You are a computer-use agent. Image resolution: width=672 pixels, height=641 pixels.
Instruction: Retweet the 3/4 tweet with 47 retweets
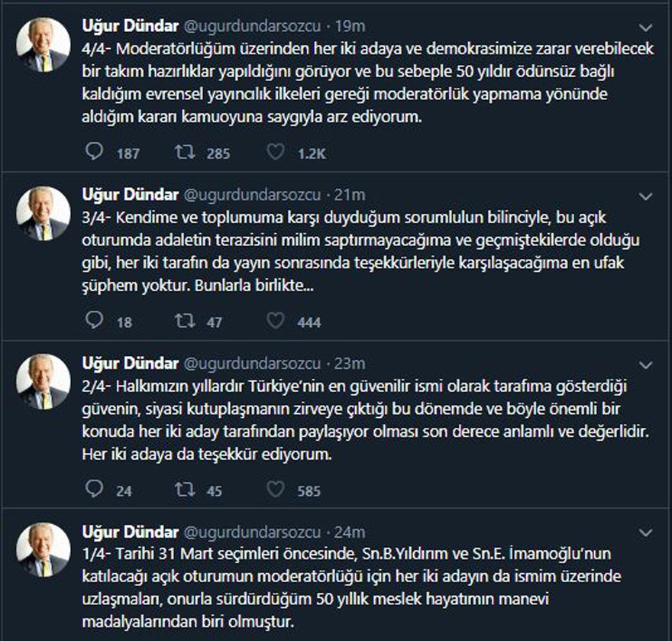[185, 321]
